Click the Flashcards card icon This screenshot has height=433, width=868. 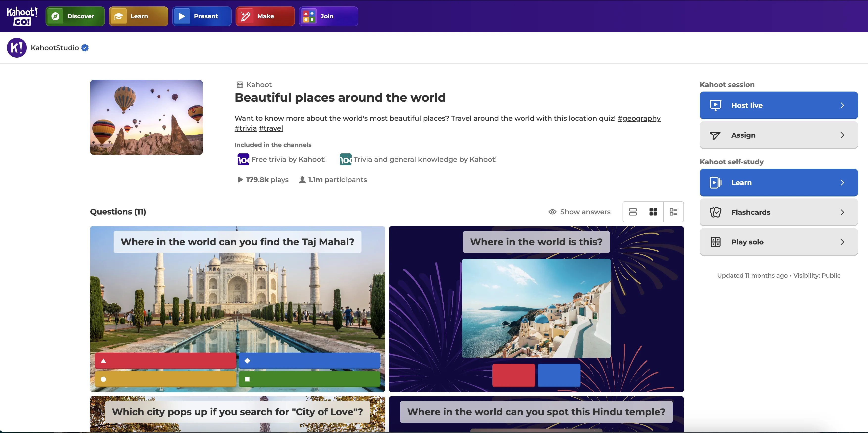point(715,212)
